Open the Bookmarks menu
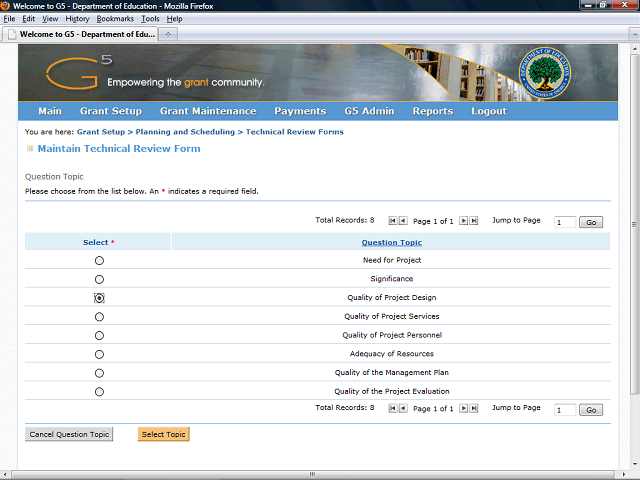This screenshot has width=640, height=480. (x=115, y=19)
